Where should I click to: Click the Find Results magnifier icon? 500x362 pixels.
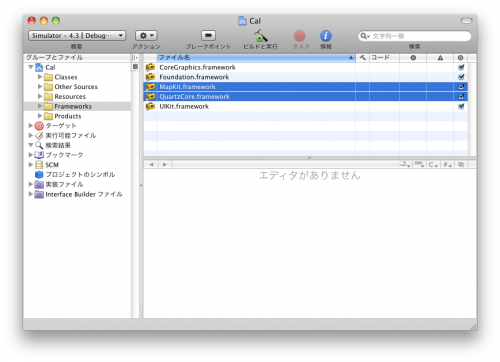(39, 145)
